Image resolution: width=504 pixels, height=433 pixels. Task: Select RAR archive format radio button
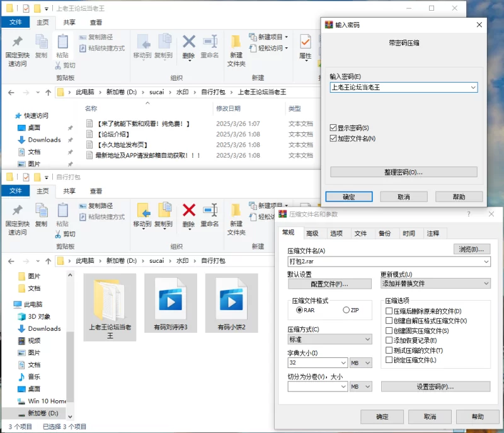(x=300, y=310)
